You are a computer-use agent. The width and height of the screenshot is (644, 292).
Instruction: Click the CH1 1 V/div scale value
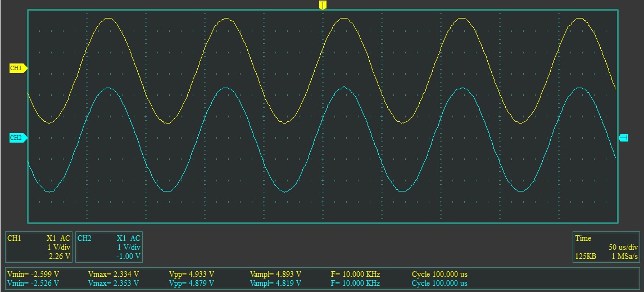coord(59,247)
